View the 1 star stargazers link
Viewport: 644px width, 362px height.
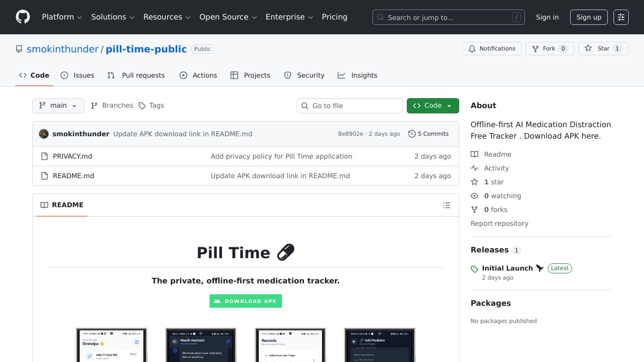pos(487,182)
